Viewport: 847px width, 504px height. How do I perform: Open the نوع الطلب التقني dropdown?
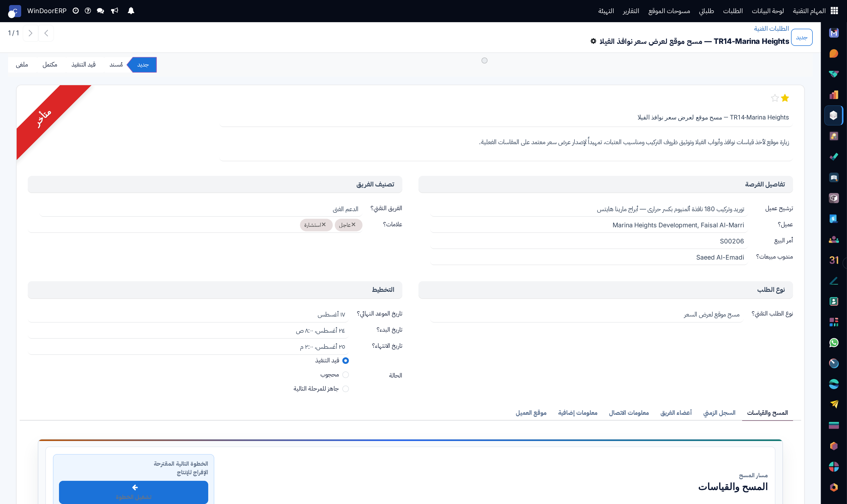[x=586, y=314]
